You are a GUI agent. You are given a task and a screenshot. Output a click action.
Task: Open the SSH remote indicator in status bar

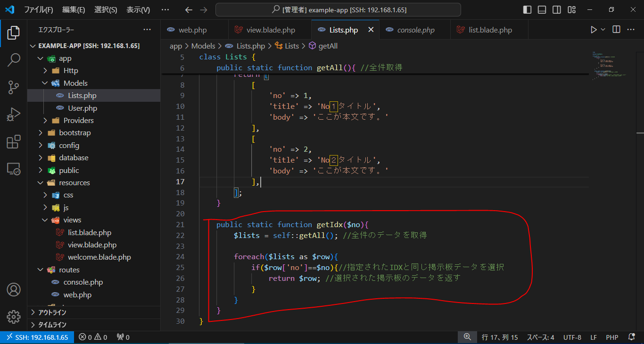click(x=37, y=337)
